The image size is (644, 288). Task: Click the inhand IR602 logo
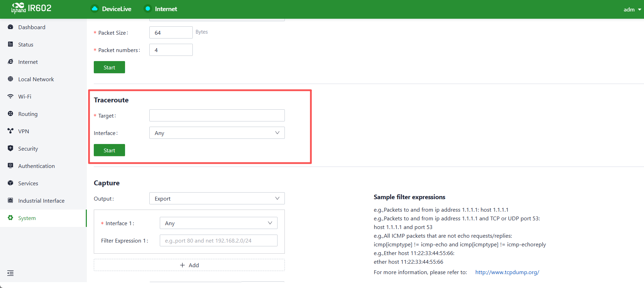click(x=31, y=8)
